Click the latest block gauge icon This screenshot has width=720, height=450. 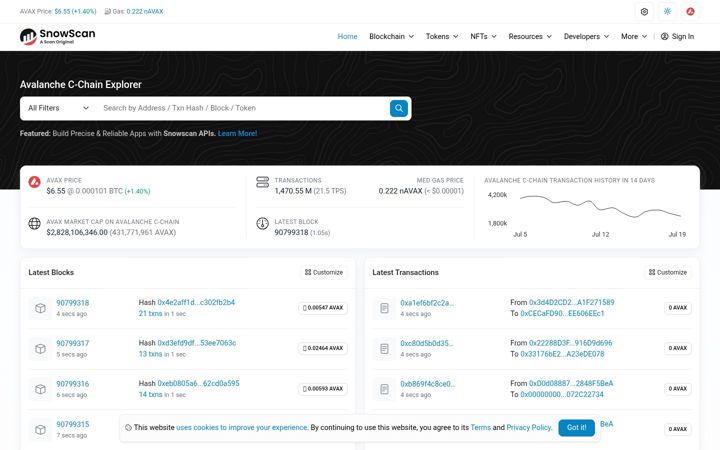point(263,223)
